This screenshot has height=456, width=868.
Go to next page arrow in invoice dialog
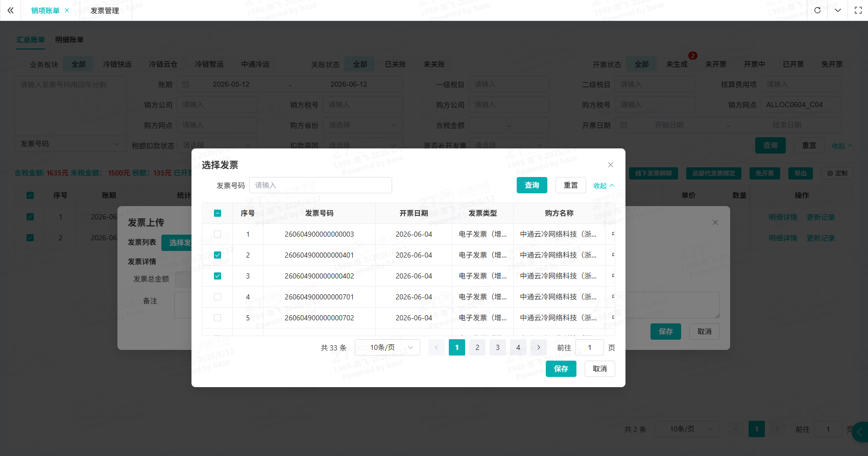click(539, 347)
